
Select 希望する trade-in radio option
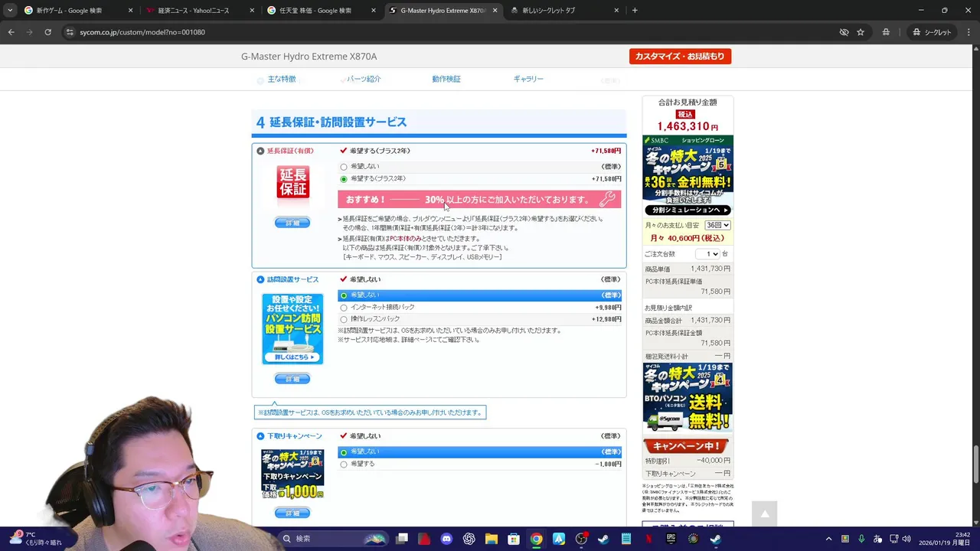[344, 465]
